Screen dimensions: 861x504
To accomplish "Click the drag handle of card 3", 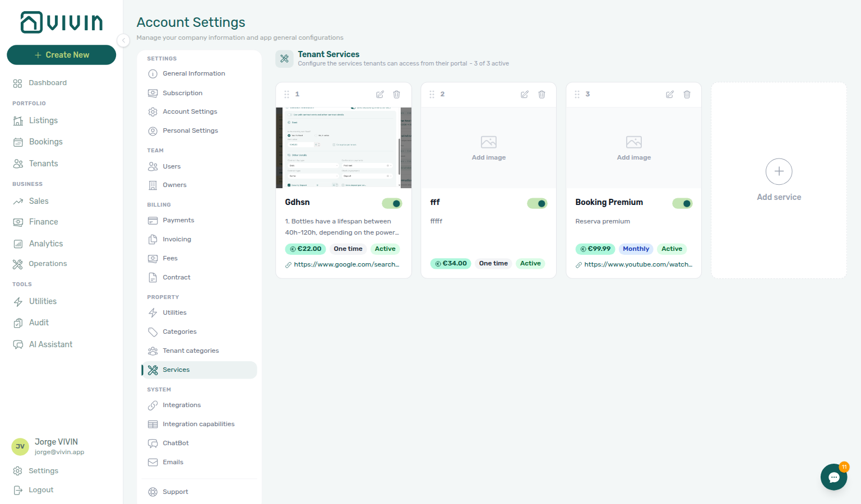I will point(577,95).
